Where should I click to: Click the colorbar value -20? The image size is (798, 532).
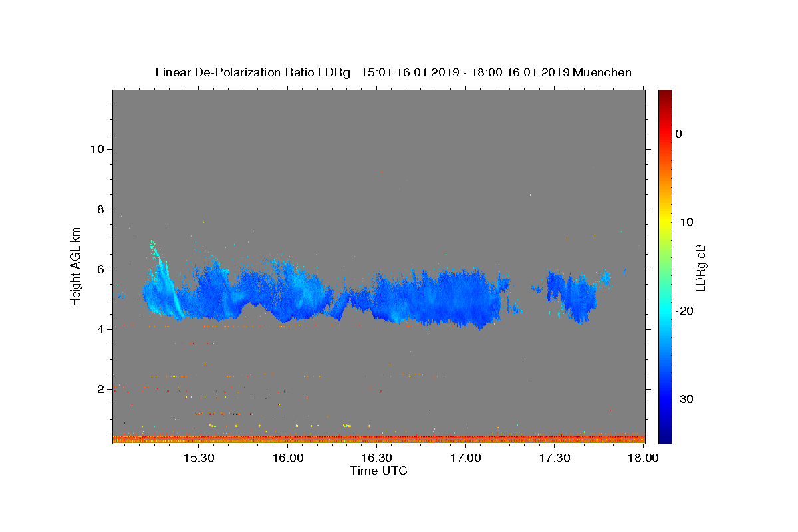click(685, 311)
